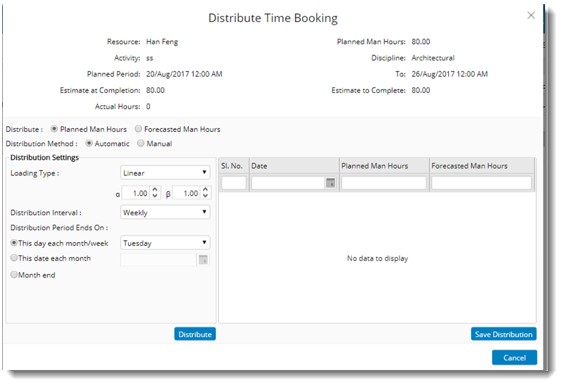
Task: Open the Loading Type dropdown
Action: click(x=165, y=173)
